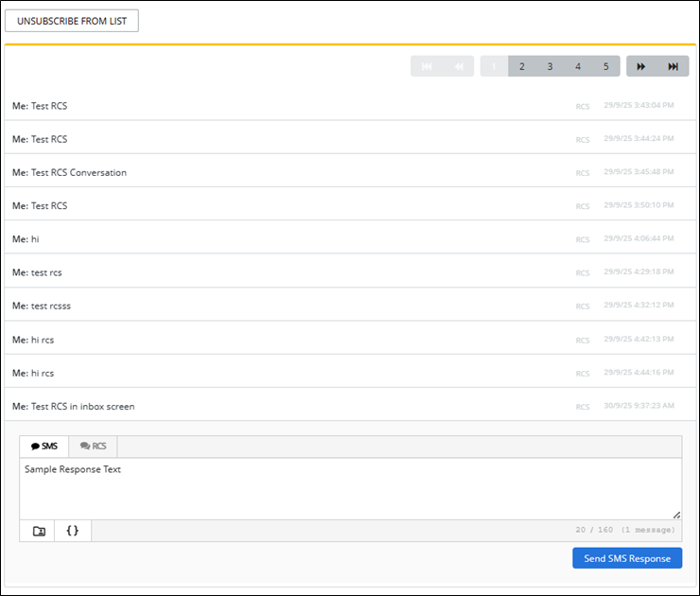Image resolution: width=700 pixels, height=596 pixels.
Task: Navigate to page 5 of messages
Action: pyautogui.click(x=605, y=66)
